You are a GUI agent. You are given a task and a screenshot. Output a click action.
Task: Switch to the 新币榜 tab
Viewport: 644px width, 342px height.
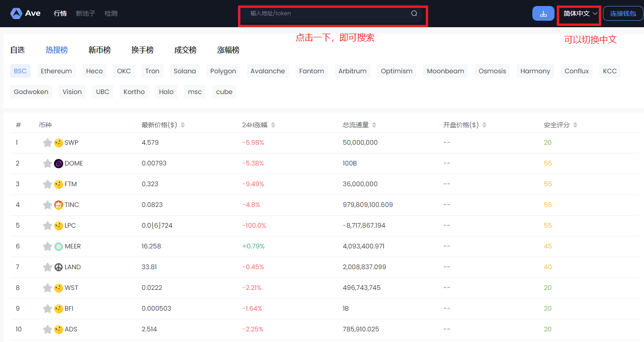pyautogui.click(x=100, y=50)
